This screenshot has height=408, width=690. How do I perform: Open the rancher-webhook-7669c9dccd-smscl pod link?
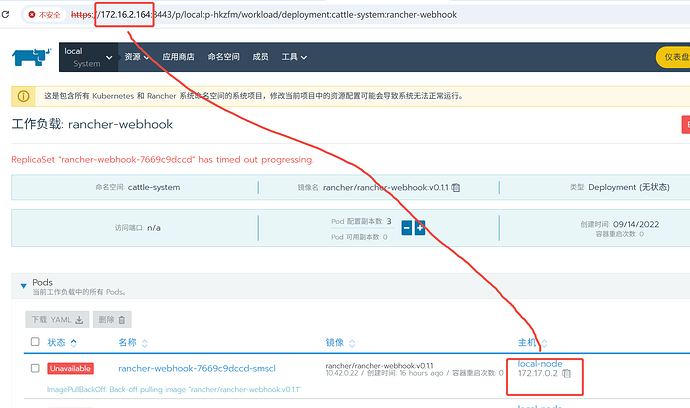point(196,369)
